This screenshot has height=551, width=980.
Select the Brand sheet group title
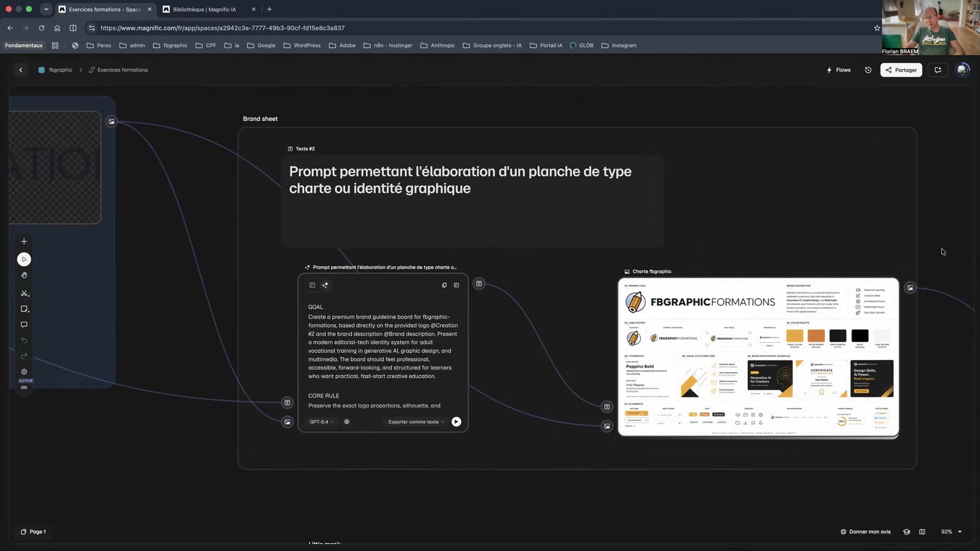(x=260, y=119)
